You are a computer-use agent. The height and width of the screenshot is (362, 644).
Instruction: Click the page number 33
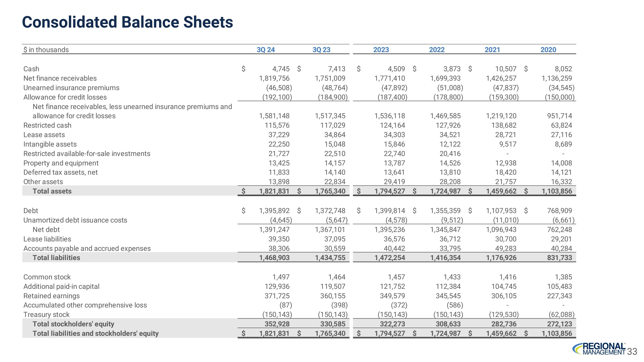point(632,351)
